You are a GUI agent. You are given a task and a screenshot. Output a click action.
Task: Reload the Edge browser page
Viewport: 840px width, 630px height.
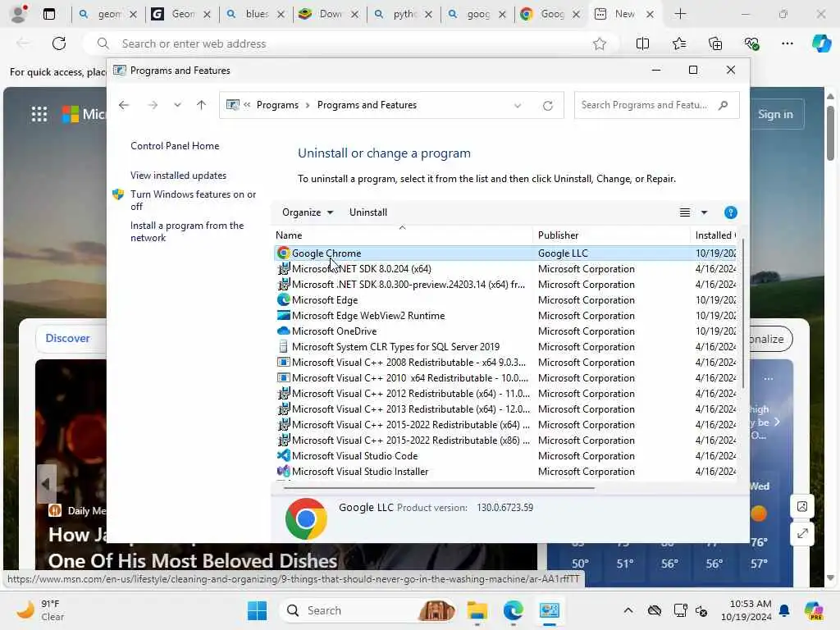coord(59,43)
